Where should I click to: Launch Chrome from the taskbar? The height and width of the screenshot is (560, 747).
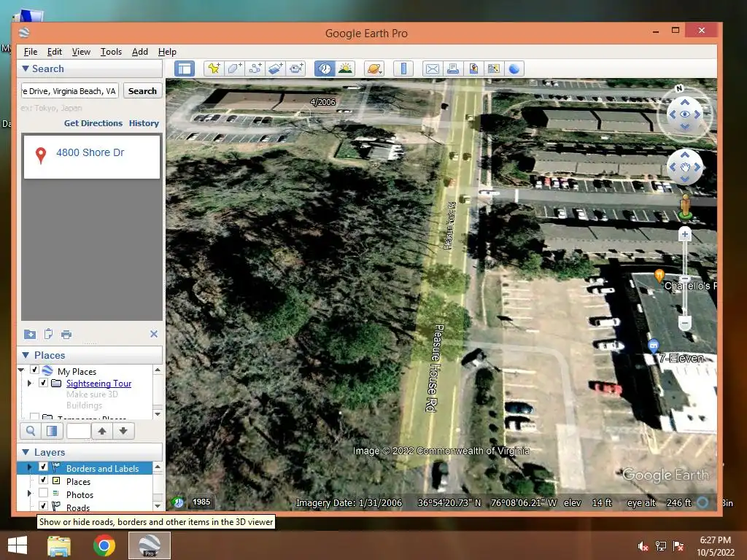(x=104, y=545)
